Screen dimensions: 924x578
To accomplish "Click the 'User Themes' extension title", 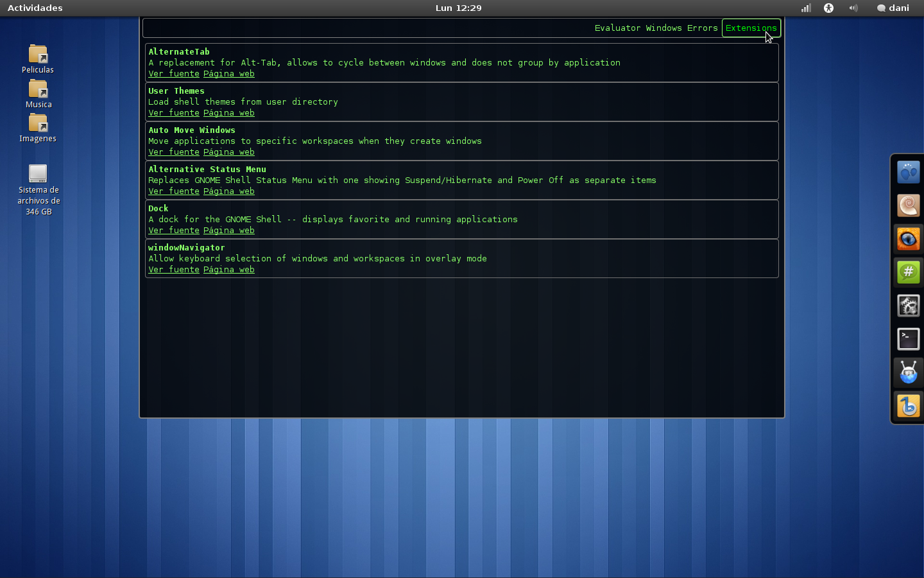I will coord(176,91).
